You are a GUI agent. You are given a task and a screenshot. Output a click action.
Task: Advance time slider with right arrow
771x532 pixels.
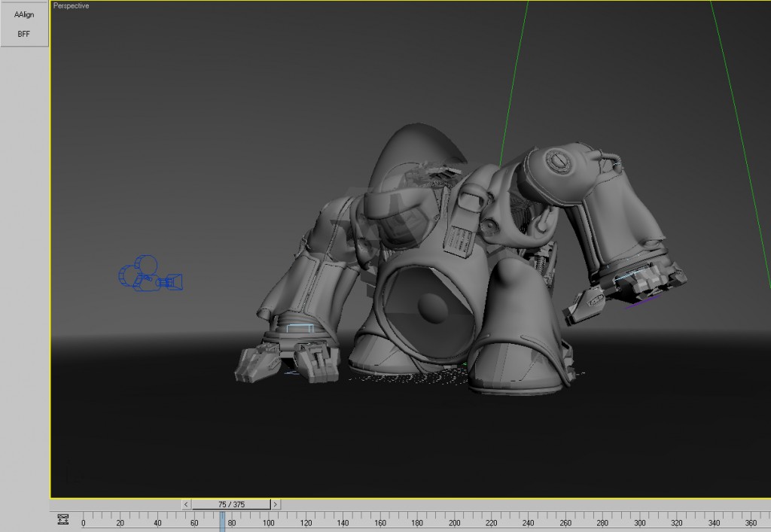276,504
